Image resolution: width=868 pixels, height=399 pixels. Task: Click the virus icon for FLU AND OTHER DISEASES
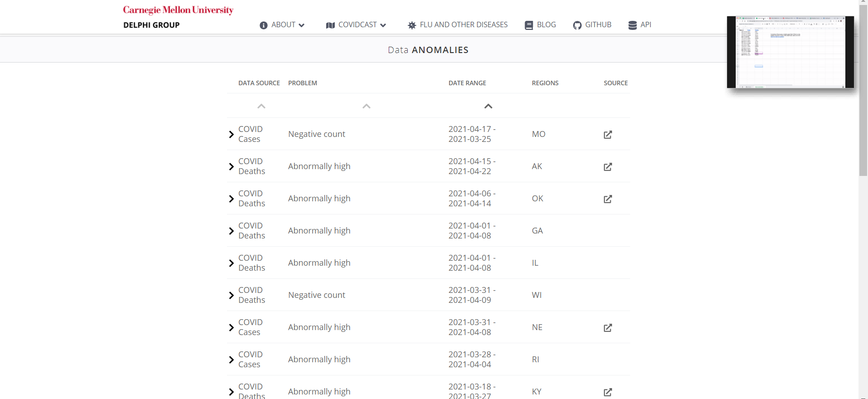point(411,25)
